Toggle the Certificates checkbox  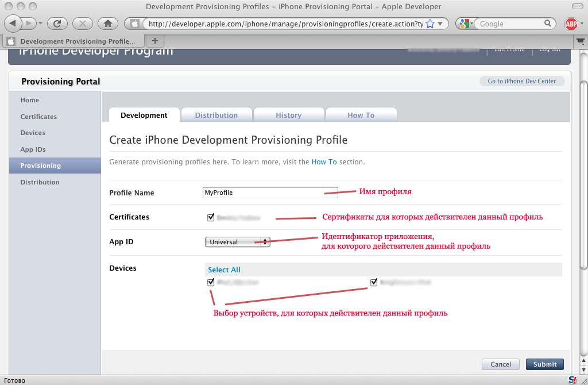[210, 217]
